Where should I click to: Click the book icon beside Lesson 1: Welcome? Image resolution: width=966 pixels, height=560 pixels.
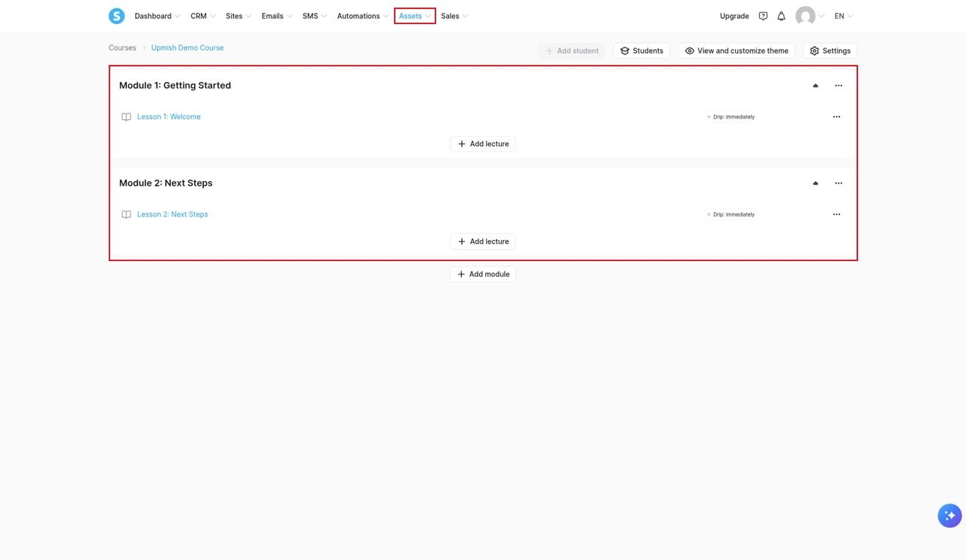(126, 117)
